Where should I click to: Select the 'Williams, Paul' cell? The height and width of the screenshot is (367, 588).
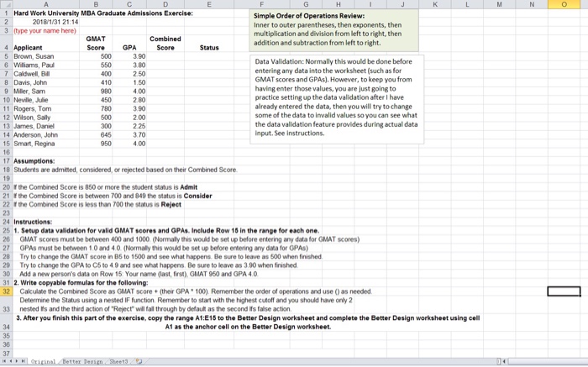coord(45,65)
